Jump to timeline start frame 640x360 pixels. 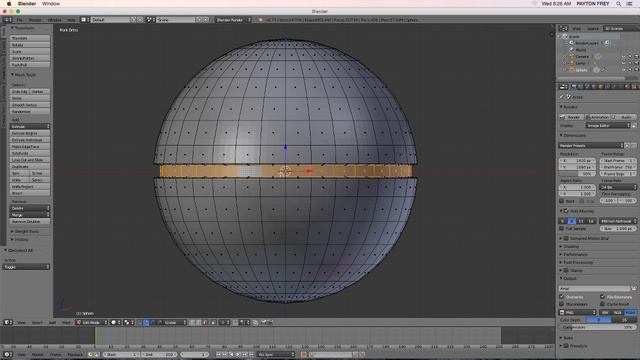[x=218, y=355]
